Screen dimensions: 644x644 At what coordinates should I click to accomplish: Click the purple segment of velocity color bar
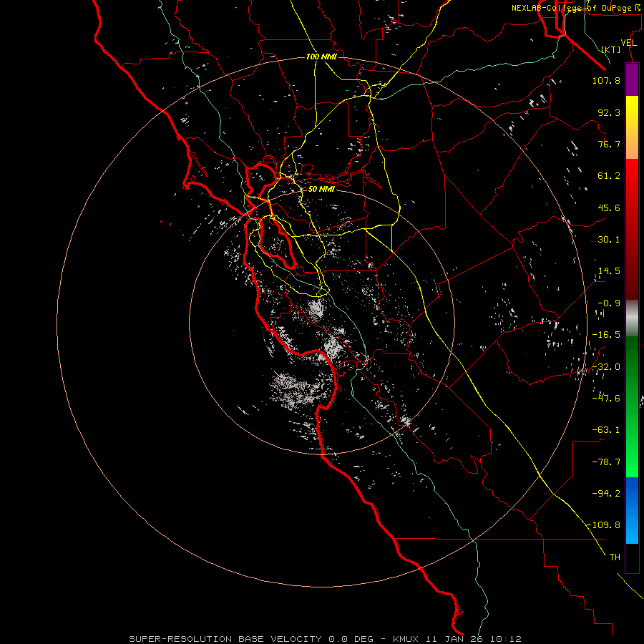coord(632,80)
